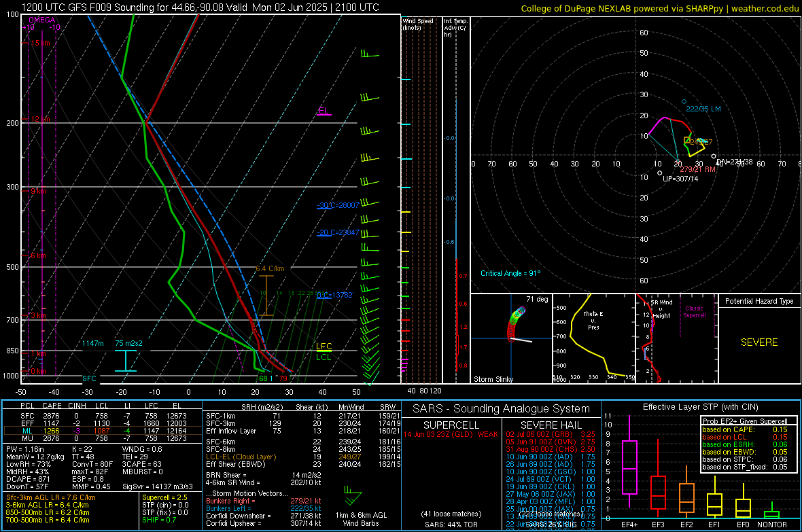
Task: Click the '279/21 RM' right mover label
Action: point(697,169)
